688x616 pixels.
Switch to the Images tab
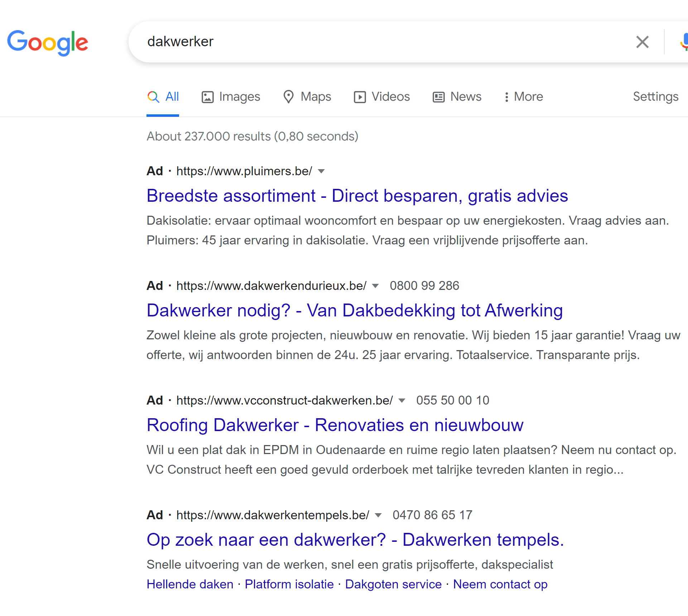(x=231, y=97)
